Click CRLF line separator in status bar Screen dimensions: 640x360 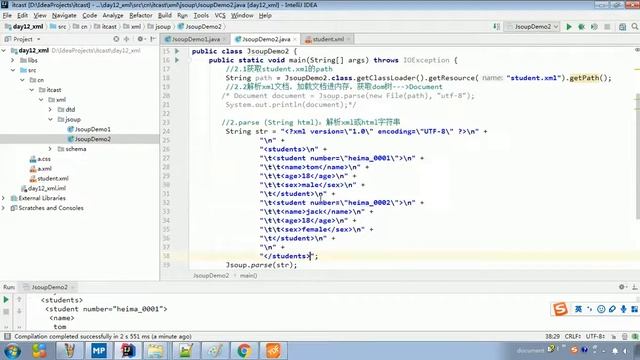(x=573, y=336)
